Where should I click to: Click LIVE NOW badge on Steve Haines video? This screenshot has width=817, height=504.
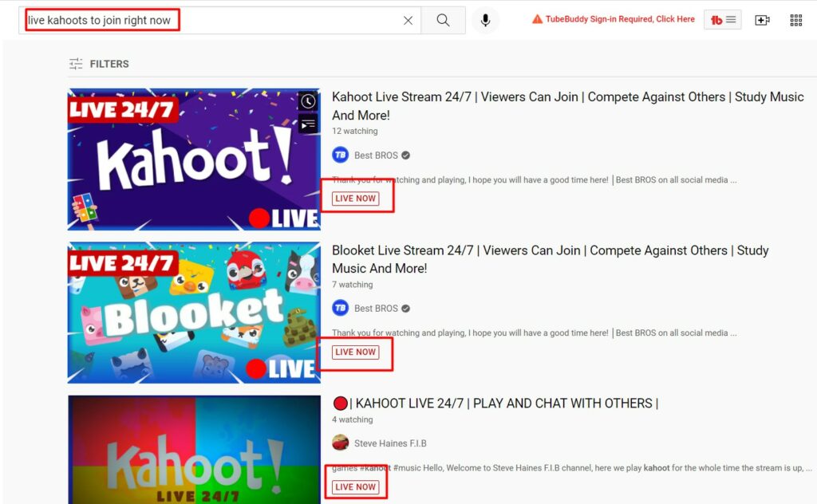click(x=355, y=486)
